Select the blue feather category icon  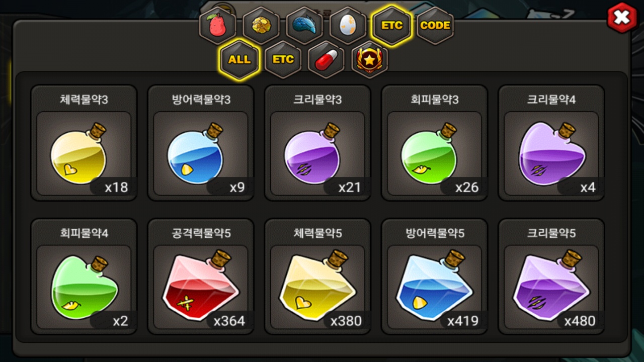(304, 26)
